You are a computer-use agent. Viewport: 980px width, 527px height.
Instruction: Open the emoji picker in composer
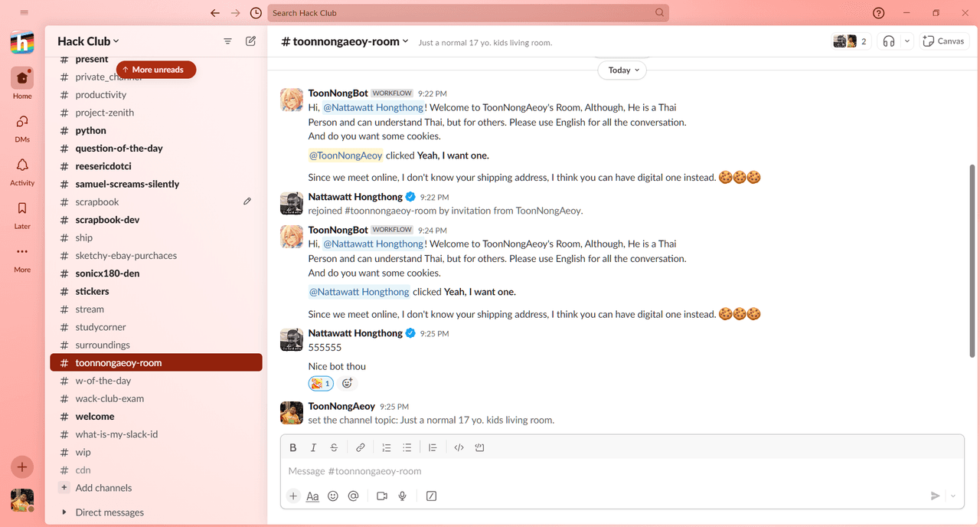pyautogui.click(x=333, y=496)
